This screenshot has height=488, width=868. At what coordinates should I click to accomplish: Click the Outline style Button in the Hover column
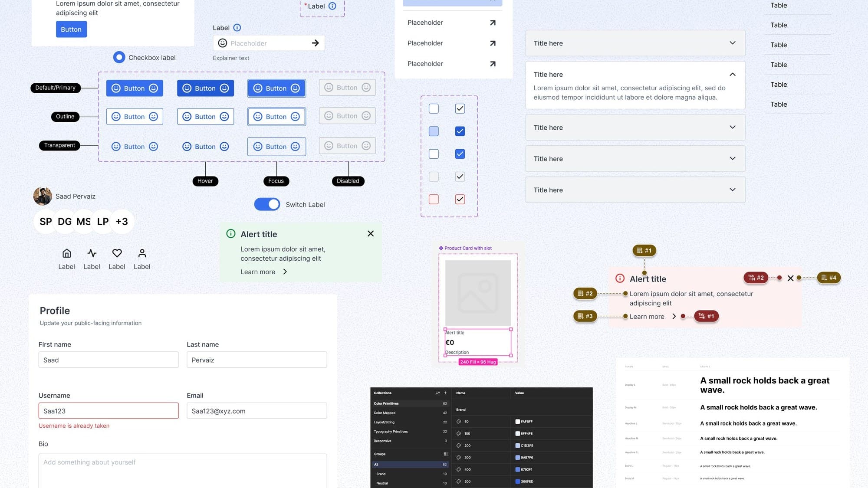(x=205, y=117)
